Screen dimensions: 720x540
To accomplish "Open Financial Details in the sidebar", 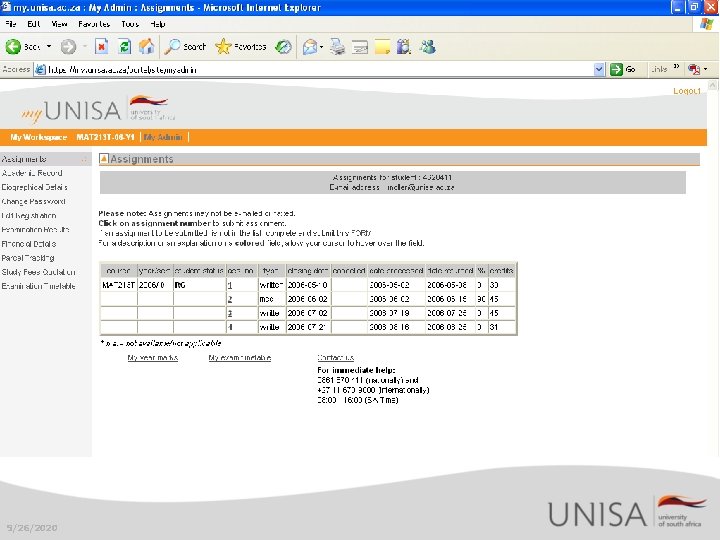I will click(28, 244).
